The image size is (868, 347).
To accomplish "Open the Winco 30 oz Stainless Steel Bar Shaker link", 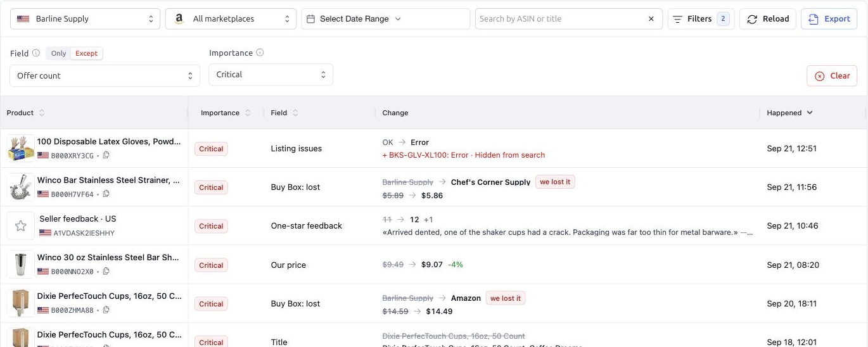I will [108, 257].
